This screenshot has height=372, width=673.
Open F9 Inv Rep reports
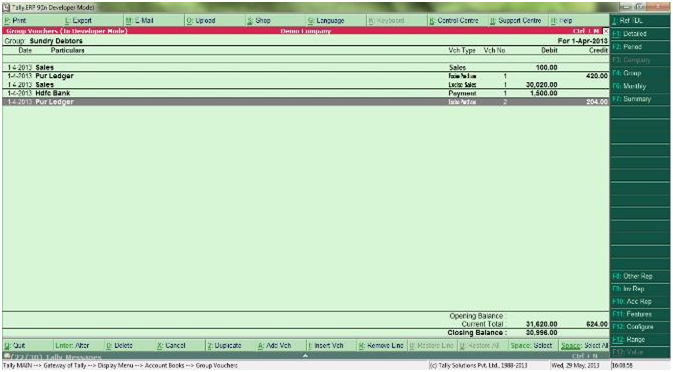click(640, 289)
